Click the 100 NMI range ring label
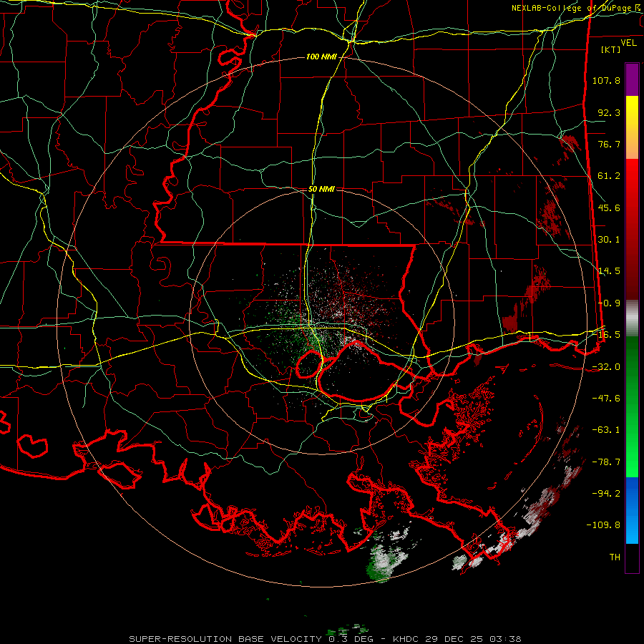644x644 pixels. 321,57
